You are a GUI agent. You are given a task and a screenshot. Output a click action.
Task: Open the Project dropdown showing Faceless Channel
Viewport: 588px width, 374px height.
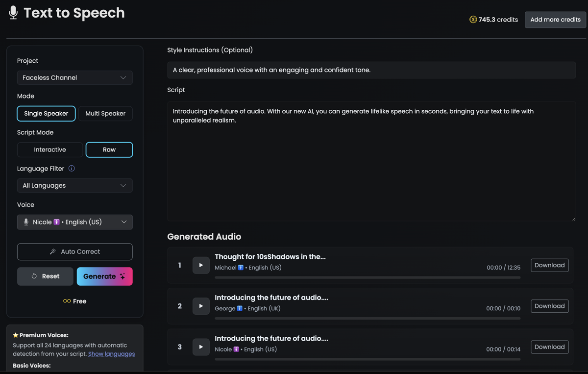pyautogui.click(x=74, y=77)
